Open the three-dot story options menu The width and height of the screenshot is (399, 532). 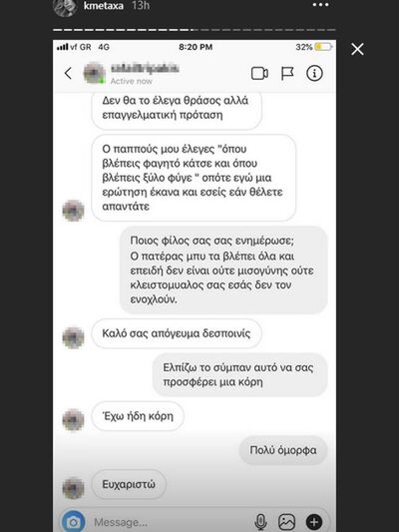[x=320, y=5]
